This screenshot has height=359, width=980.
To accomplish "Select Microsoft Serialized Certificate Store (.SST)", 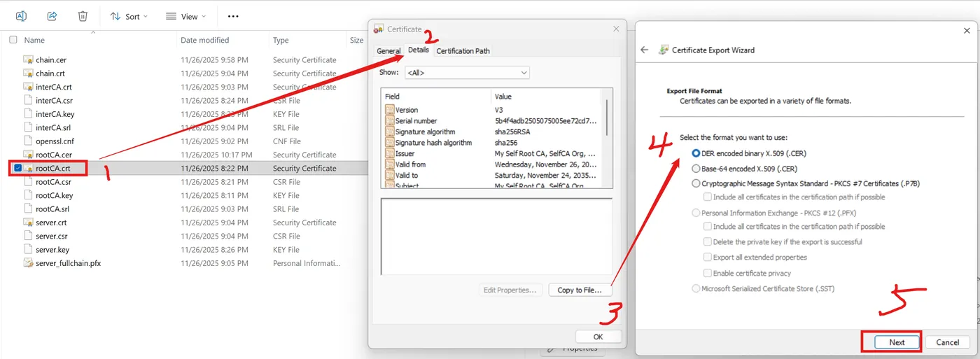I will click(x=696, y=288).
